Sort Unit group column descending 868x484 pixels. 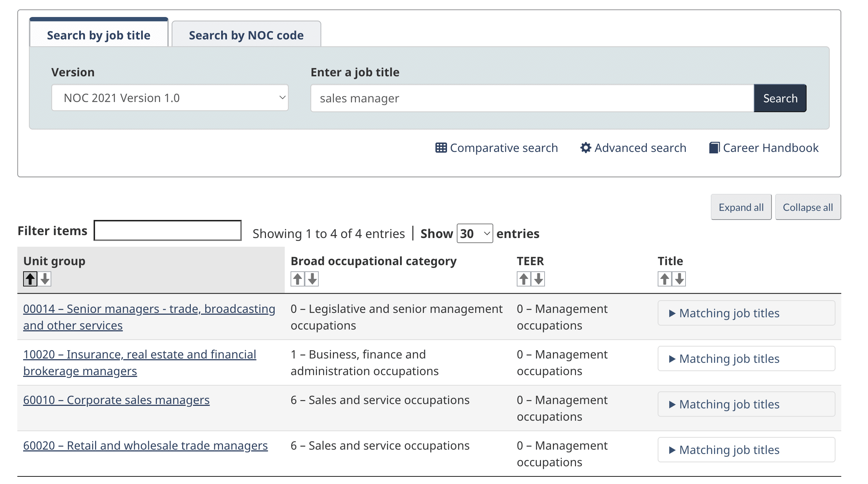tap(45, 279)
